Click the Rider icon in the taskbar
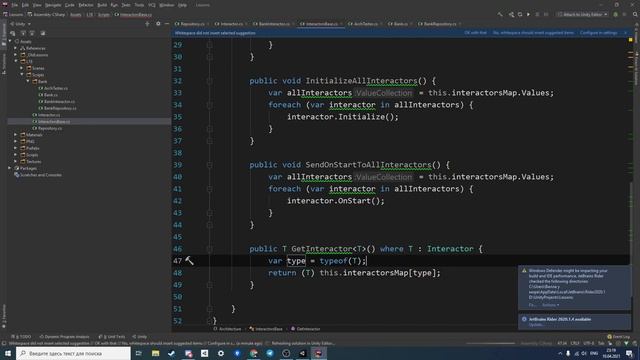The width and height of the screenshot is (640, 360). [319, 353]
